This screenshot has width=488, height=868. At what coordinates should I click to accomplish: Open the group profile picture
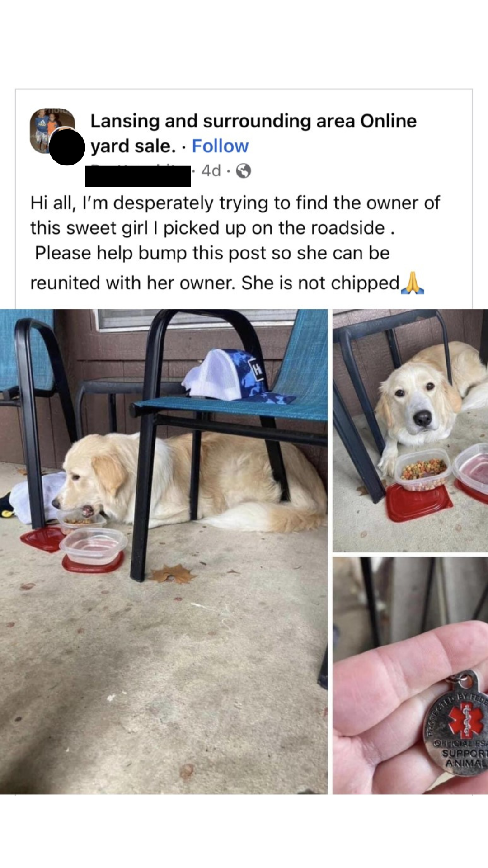click(x=52, y=130)
